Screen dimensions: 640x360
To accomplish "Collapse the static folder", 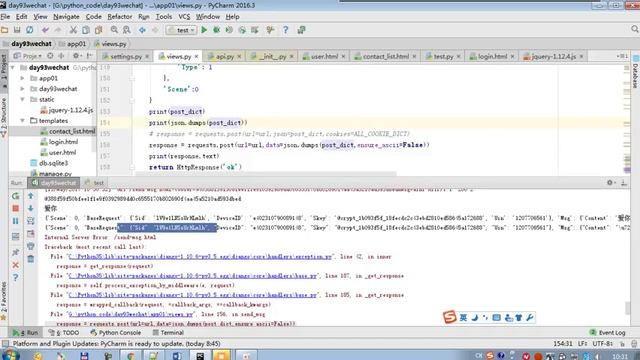I will point(22,99).
